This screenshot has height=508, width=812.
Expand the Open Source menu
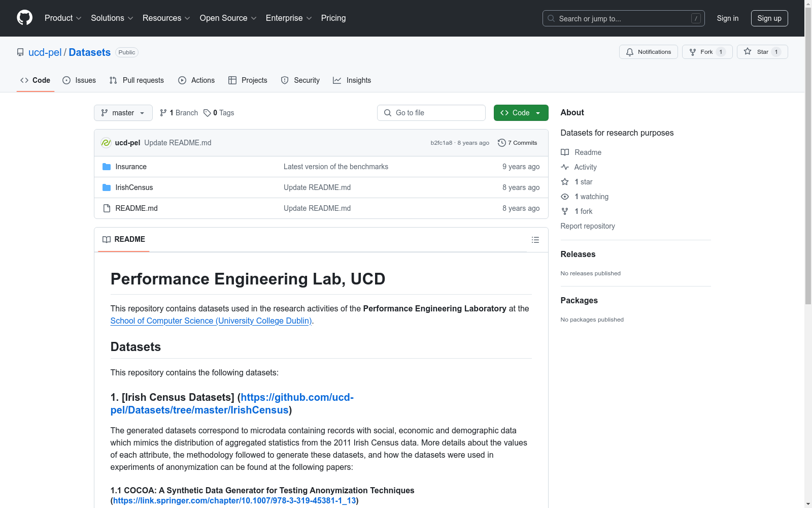[228, 18]
